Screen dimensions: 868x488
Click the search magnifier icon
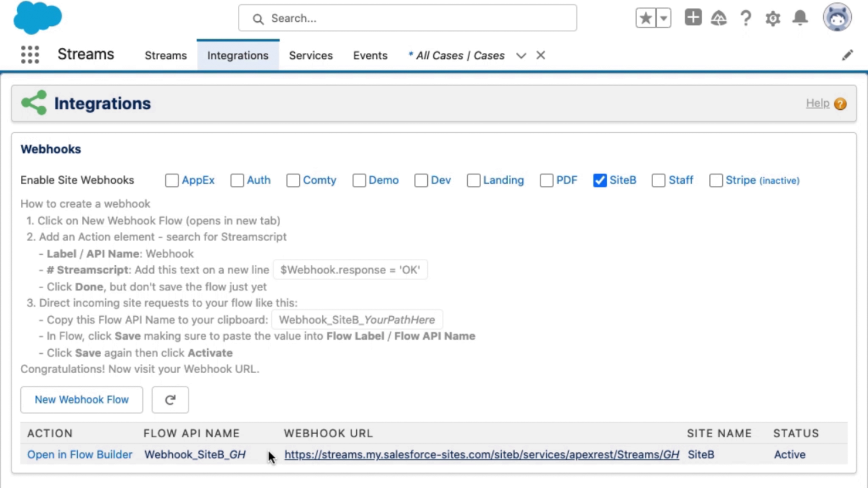click(x=258, y=19)
